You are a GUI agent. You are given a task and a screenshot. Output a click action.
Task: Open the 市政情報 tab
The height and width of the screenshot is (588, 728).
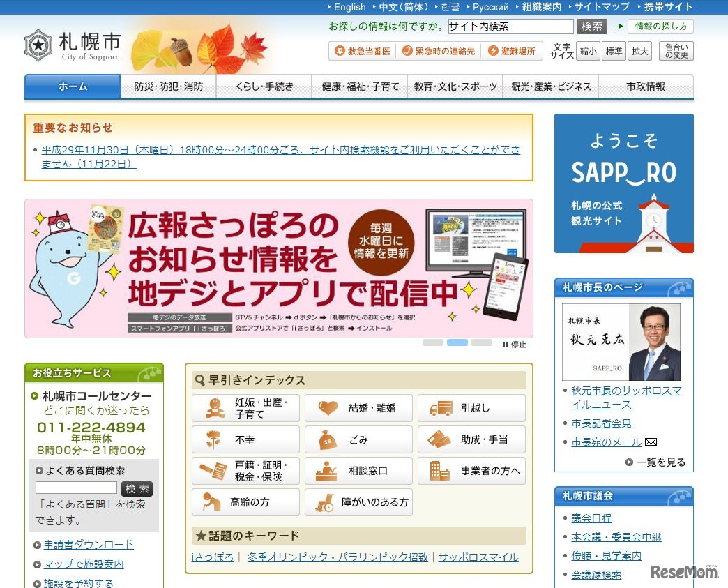pyautogui.click(x=646, y=86)
